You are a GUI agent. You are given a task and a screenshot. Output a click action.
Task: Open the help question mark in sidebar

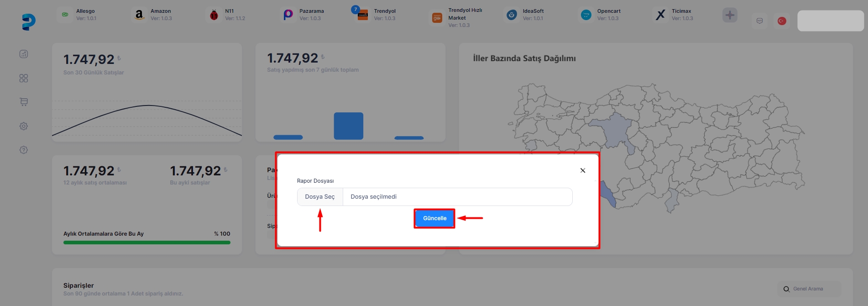tap(24, 150)
